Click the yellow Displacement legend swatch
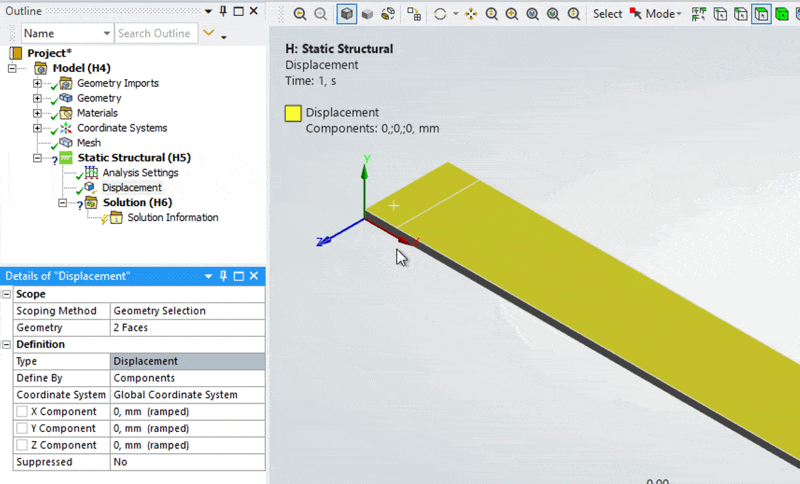 [x=293, y=113]
